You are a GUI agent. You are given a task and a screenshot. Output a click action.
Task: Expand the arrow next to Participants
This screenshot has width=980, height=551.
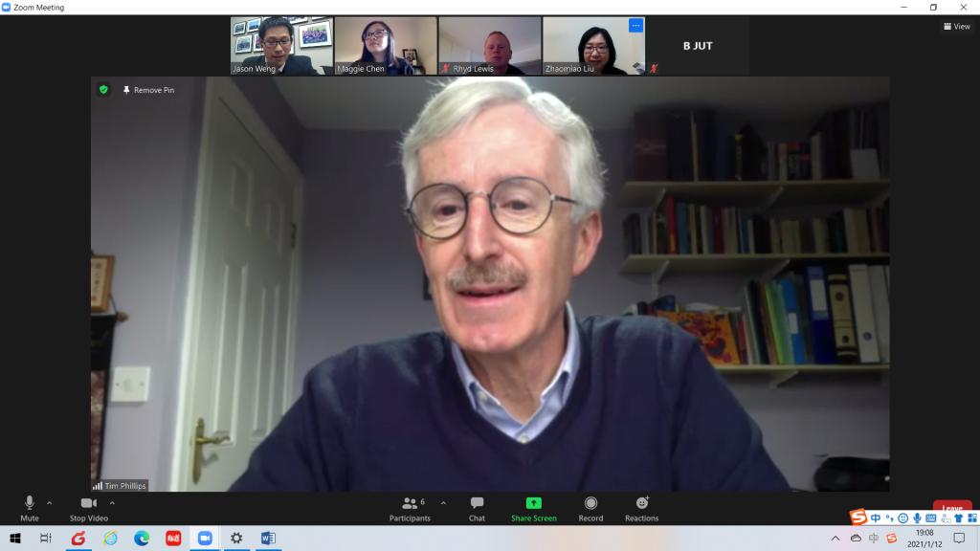[x=443, y=502]
